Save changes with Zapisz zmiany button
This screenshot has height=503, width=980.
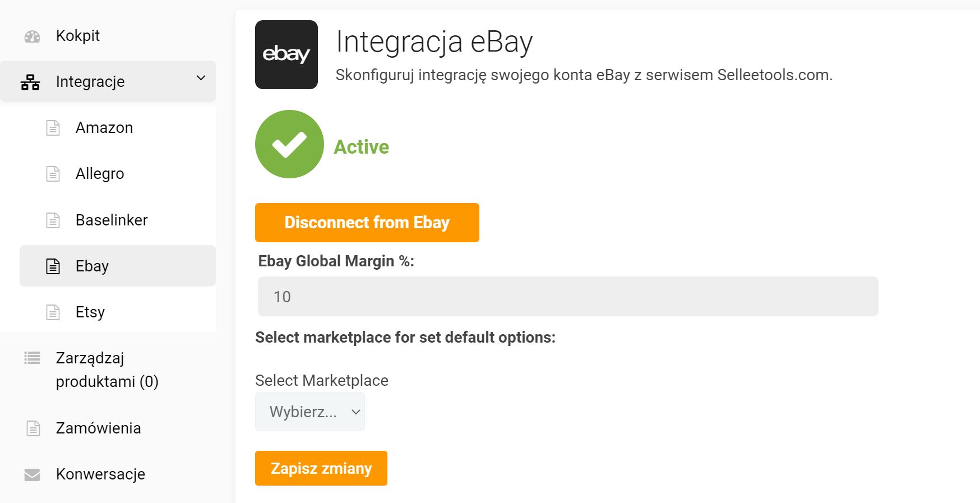(321, 468)
